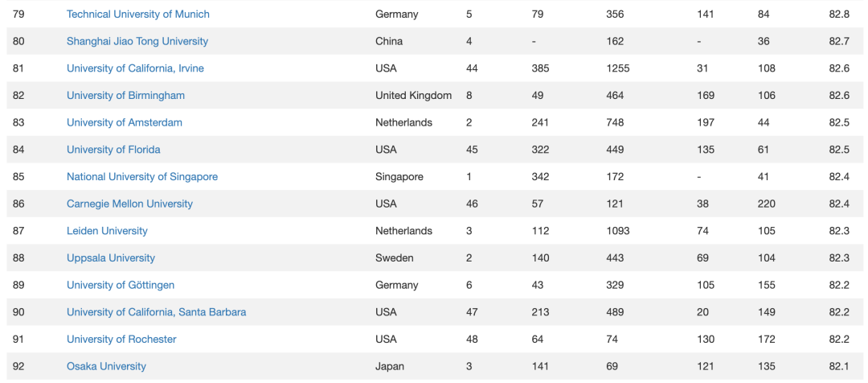Click value 1255 in Irvine row
The width and height of the screenshot is (868, 383).
pos(618,68)
